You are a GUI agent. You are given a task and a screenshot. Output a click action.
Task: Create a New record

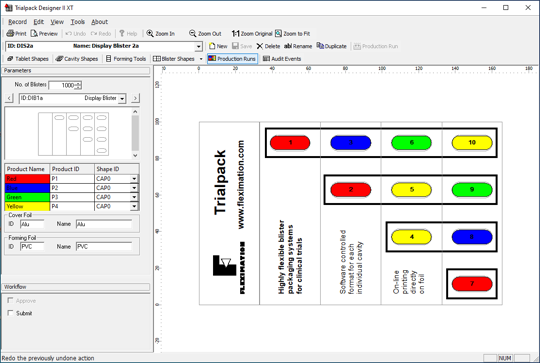tap(218, 46)
